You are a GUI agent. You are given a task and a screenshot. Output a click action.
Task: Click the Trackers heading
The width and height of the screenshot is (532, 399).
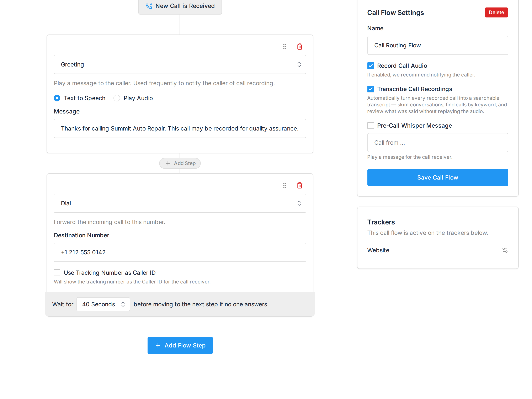point(381,222)
